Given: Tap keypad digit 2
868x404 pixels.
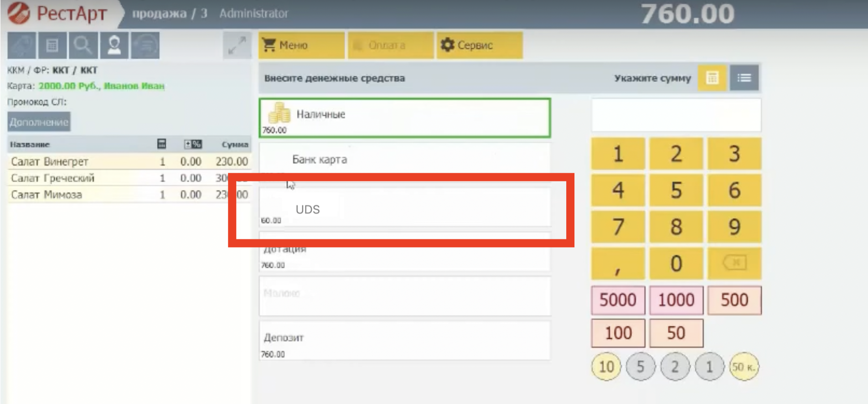Looking at the screenshot, I should (676, 154).
